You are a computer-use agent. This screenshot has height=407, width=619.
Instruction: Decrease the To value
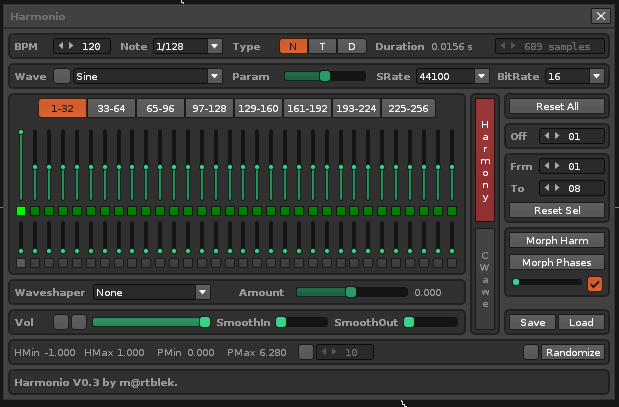[x=547, y=188]
